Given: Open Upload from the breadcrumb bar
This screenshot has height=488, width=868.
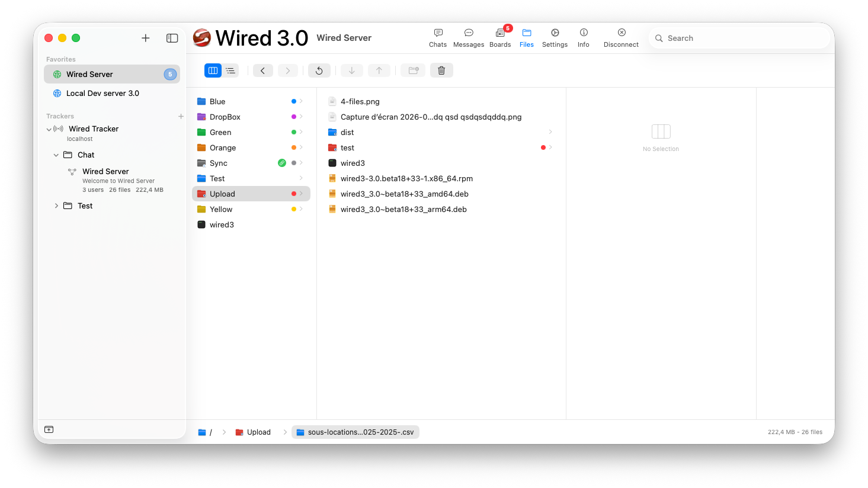Looking at the screenshot, I should pos(258,432).
